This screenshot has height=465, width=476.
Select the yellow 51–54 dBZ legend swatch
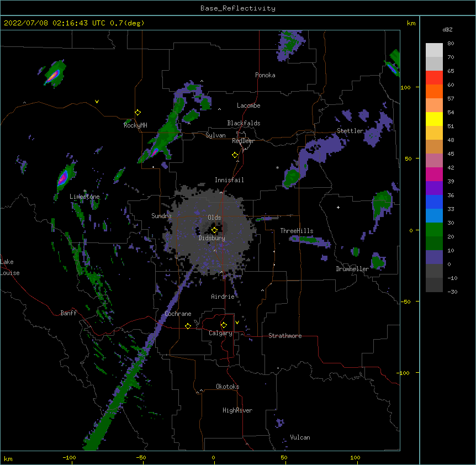(434, 119)
